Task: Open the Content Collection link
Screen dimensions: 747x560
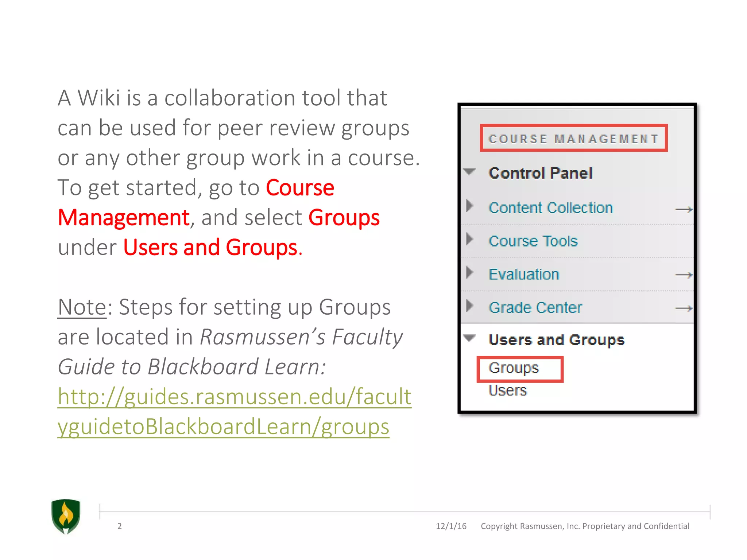Action: point(550,208)
